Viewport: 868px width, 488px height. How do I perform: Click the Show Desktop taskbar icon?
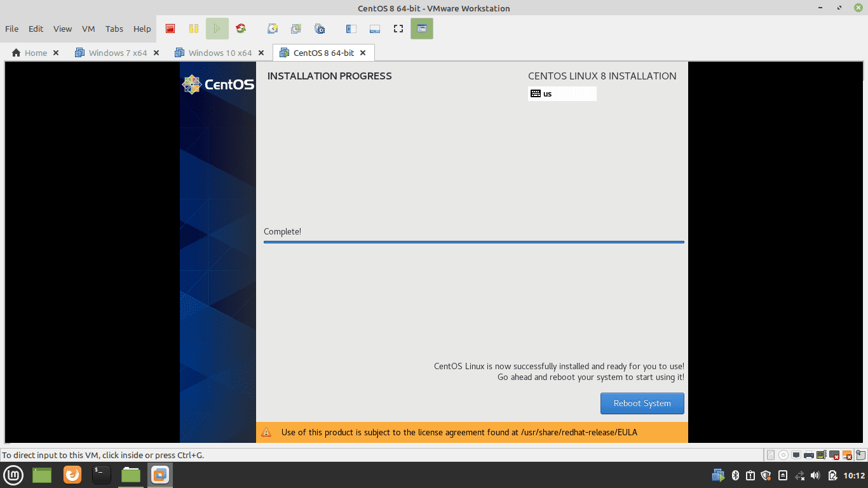[42, 475]
